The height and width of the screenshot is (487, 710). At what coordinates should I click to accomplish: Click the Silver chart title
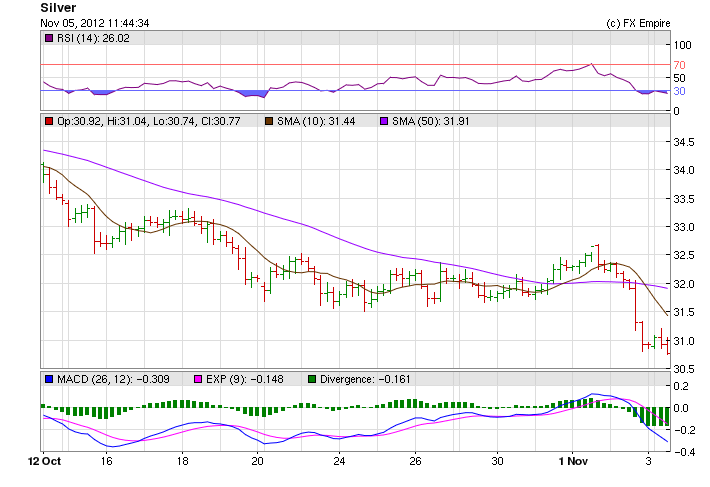click(58, 8)
